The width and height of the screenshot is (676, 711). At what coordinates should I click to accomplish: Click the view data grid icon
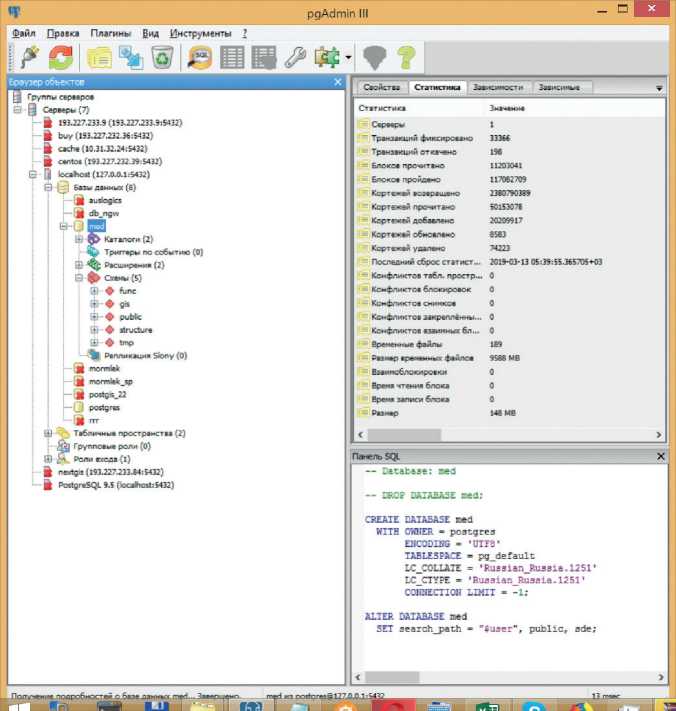pos(232,58)
